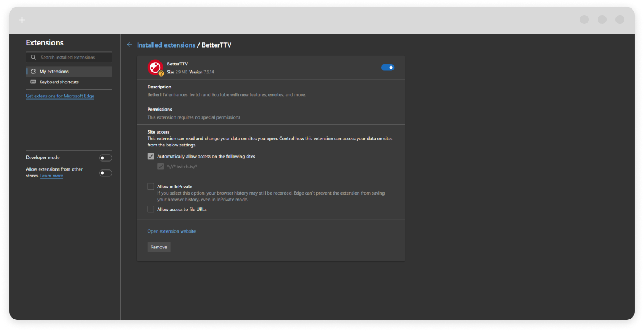Click the search magnifier icon
The image size is (644, 331).
34,58
